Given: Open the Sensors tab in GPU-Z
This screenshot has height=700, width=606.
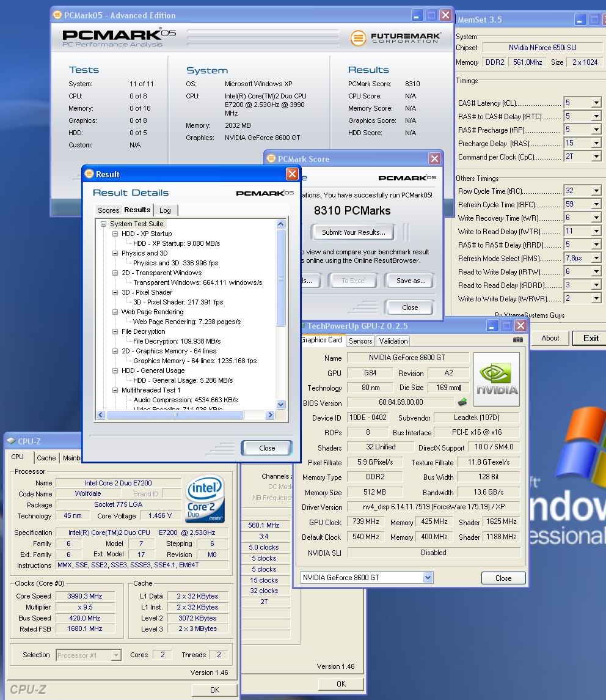Looking at the screenshot, I should [360, 341].
